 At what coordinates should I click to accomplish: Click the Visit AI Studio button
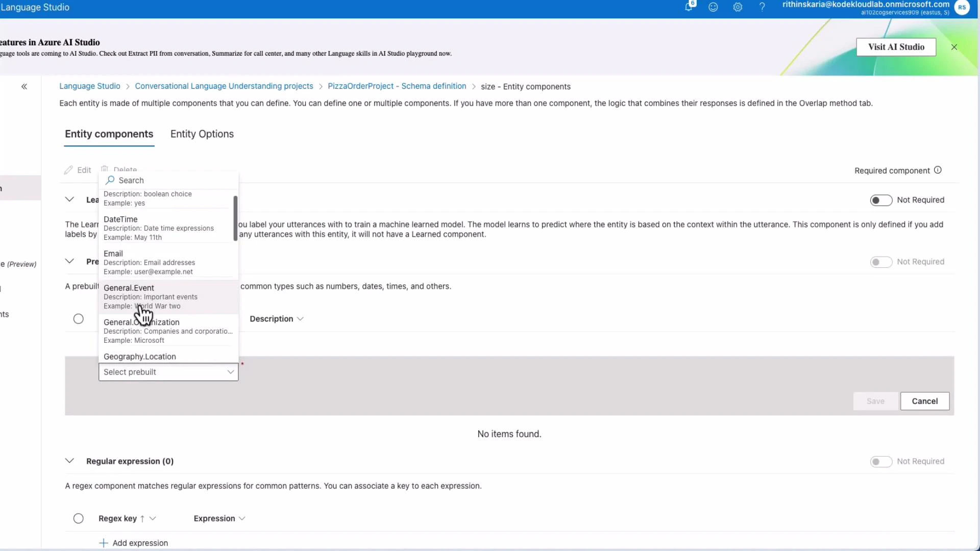pos(896,46)
